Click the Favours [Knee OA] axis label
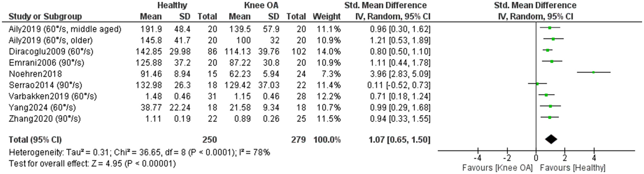 tap(497, 168)
